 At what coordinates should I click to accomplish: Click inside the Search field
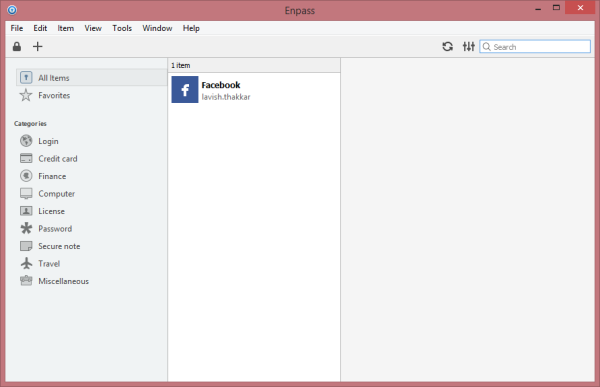[x=535, y=47]
